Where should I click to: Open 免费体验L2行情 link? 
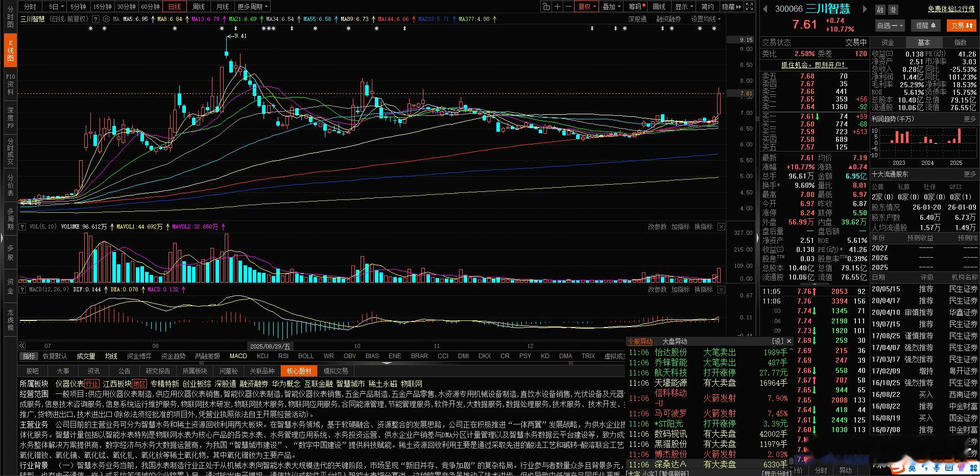(x=951, y=9)
